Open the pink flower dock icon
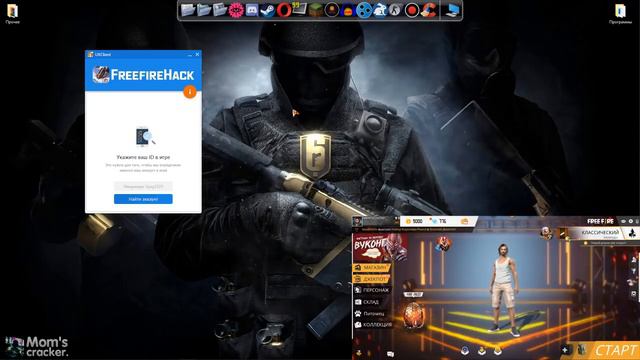The image size is (640, 360). (x=236, y=10)
